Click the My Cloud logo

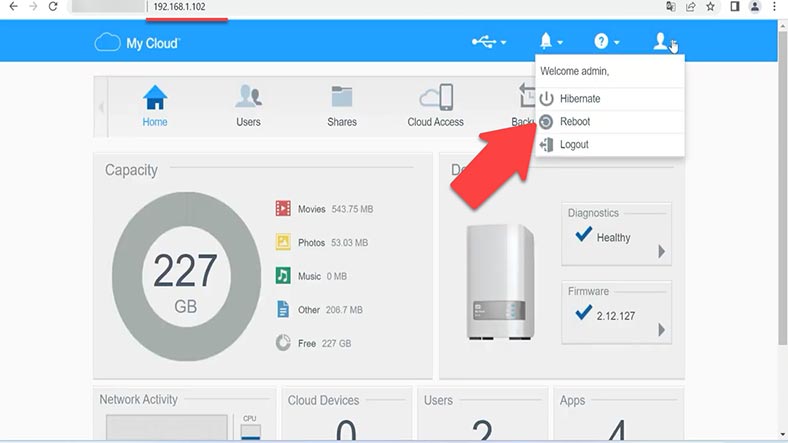137,43
